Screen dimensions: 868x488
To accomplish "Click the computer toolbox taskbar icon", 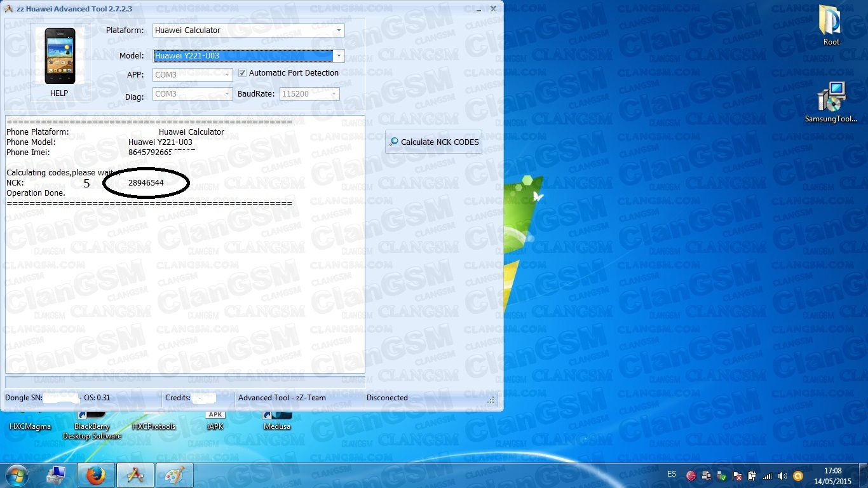I will [x=56, y=475].
